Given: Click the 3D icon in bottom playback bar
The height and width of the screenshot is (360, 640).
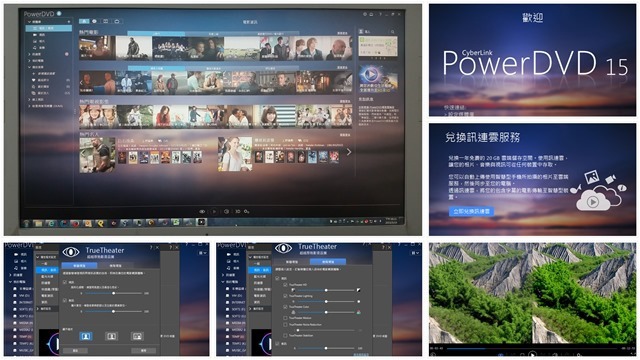Looking at the screenshot, I should [238, 211].
